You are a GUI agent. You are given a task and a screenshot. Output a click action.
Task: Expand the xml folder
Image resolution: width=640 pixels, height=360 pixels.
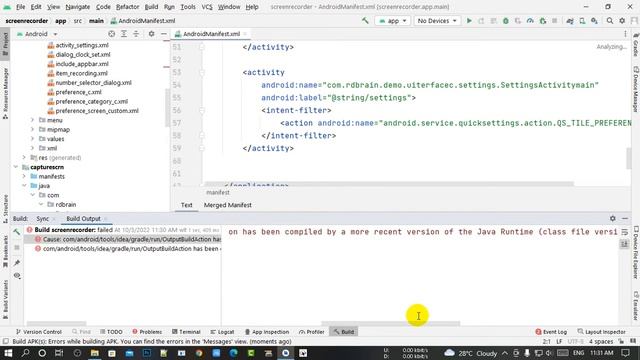[x=32, y=148]
